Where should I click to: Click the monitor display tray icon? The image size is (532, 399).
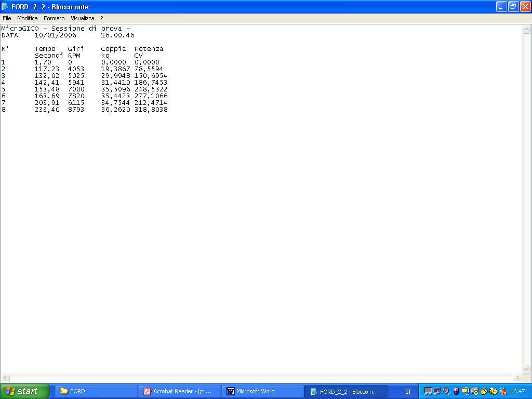[428, 391]
